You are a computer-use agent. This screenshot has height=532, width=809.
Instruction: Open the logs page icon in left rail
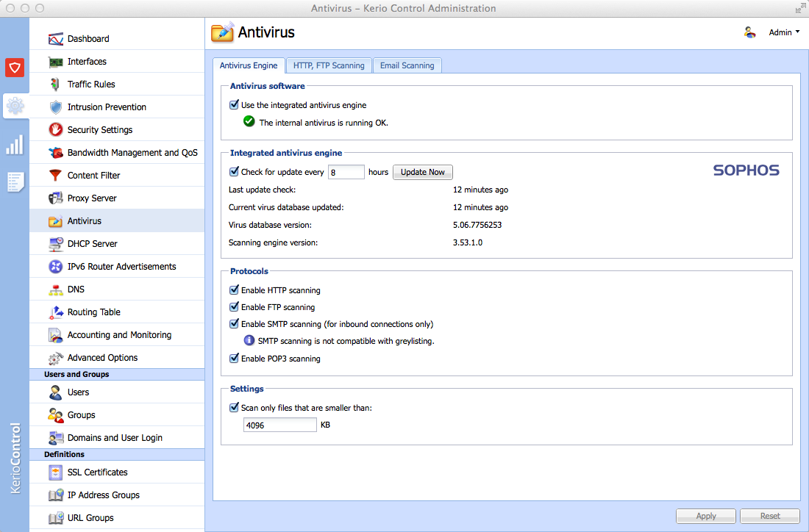coord(15,182)
